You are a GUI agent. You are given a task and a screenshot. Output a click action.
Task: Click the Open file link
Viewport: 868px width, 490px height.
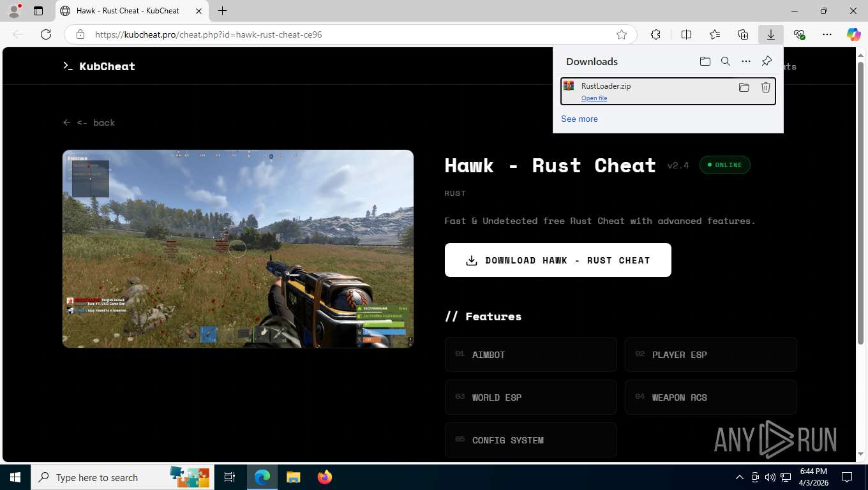pyautogui.click(x=594, y=98)
